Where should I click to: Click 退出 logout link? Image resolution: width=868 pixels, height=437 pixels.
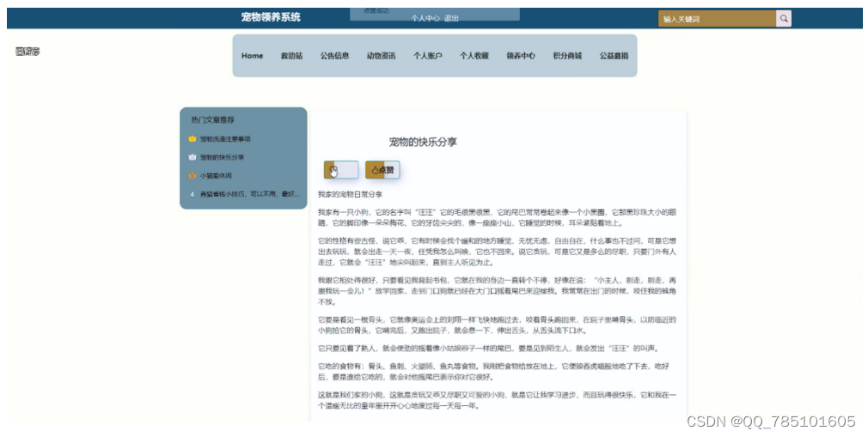(x=452, y=18)
